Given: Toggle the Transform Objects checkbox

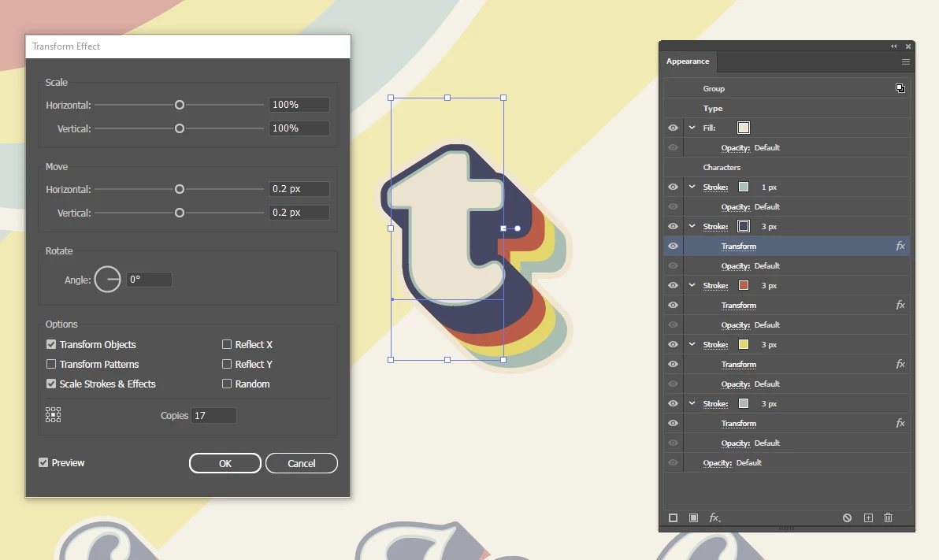Looking at the screenshot, I should click(x=51, y=344).
